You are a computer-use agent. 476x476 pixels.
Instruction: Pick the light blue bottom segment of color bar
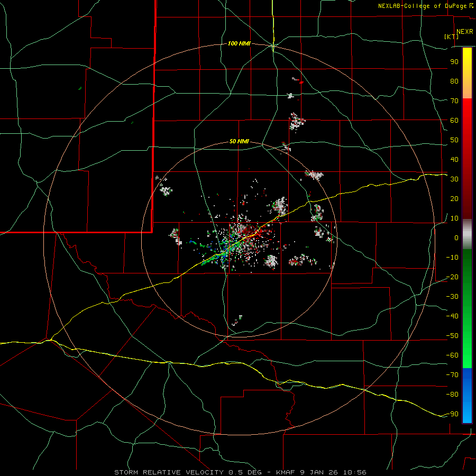coord(467,411)
